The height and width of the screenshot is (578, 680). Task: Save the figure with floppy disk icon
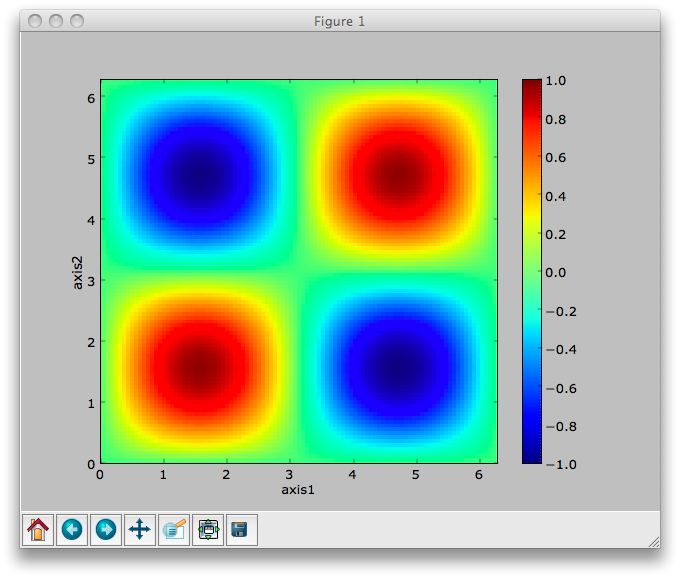241,529
